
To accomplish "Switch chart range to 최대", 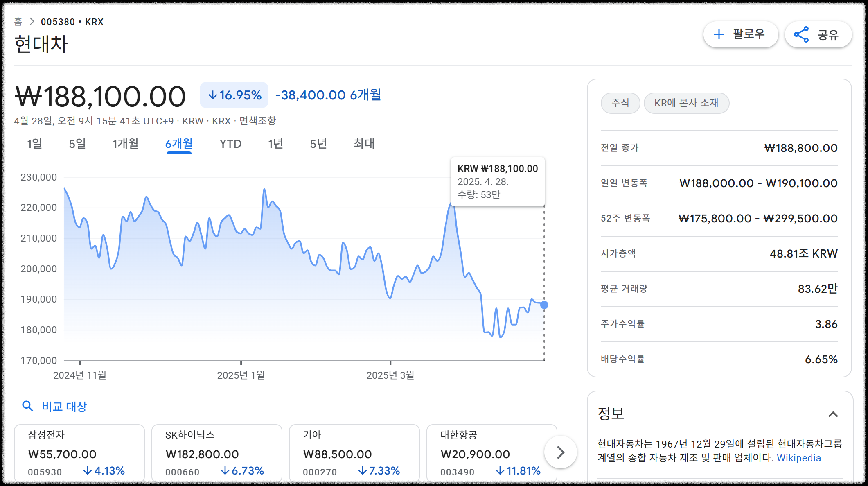I will coord(364,144).
